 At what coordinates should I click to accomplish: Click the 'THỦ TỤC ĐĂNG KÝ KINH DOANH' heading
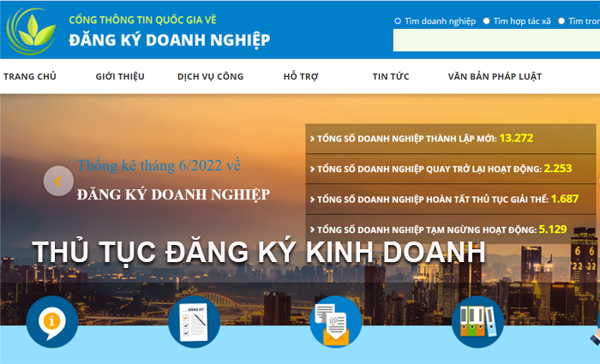click(x=259, y=252)
